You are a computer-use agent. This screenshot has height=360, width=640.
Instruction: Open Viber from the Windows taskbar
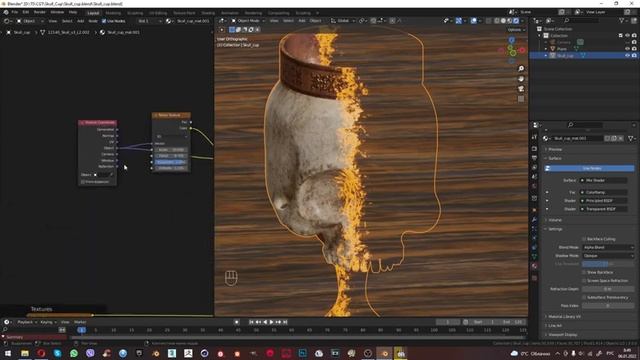click(90, 353)
